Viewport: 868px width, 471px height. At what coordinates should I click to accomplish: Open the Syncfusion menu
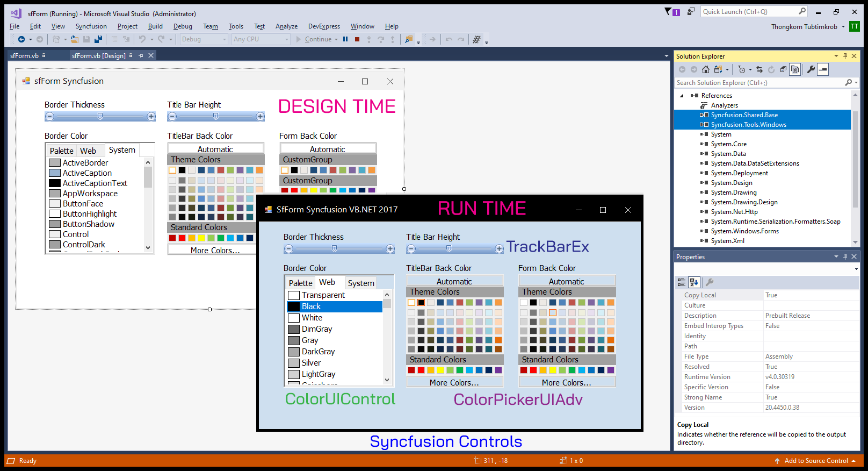91,26
